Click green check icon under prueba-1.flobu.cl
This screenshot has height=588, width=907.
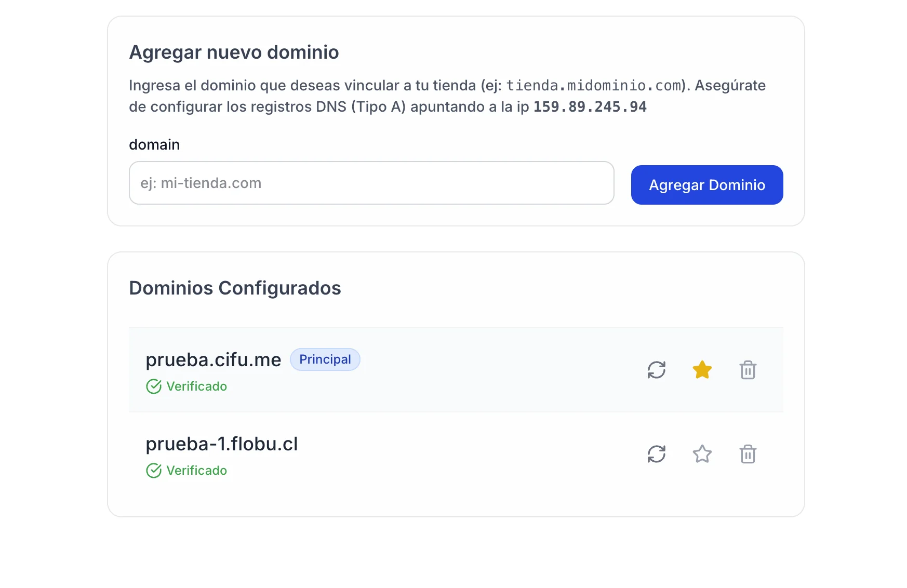[154, 471]
